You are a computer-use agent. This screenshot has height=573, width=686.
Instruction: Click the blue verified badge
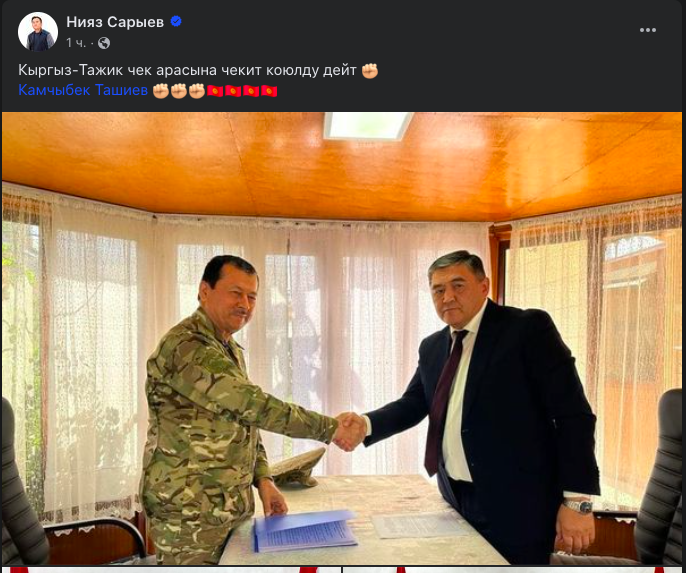tap(176, 21)
